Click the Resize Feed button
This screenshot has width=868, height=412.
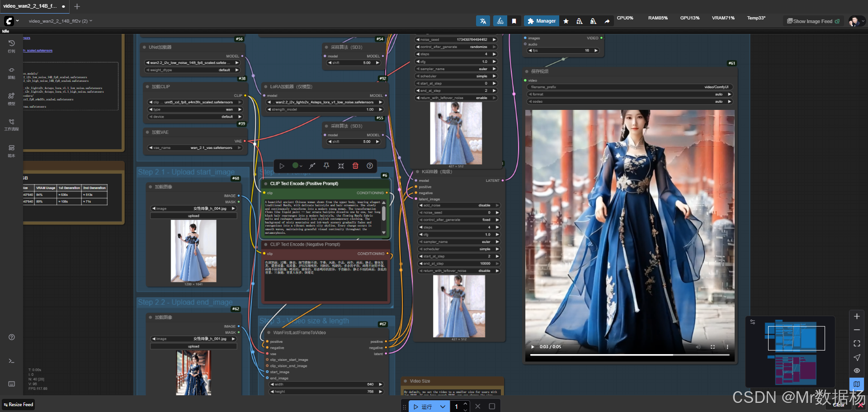[19, 405]
